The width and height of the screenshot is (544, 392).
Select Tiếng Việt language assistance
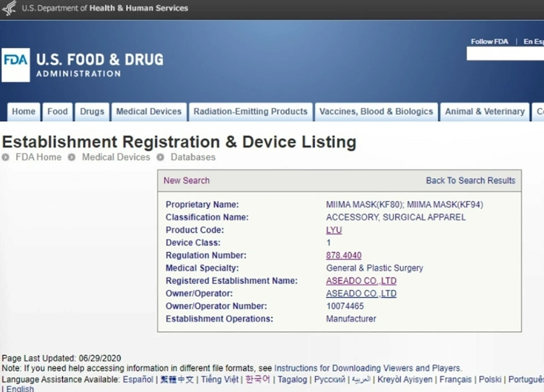point(220,379)
